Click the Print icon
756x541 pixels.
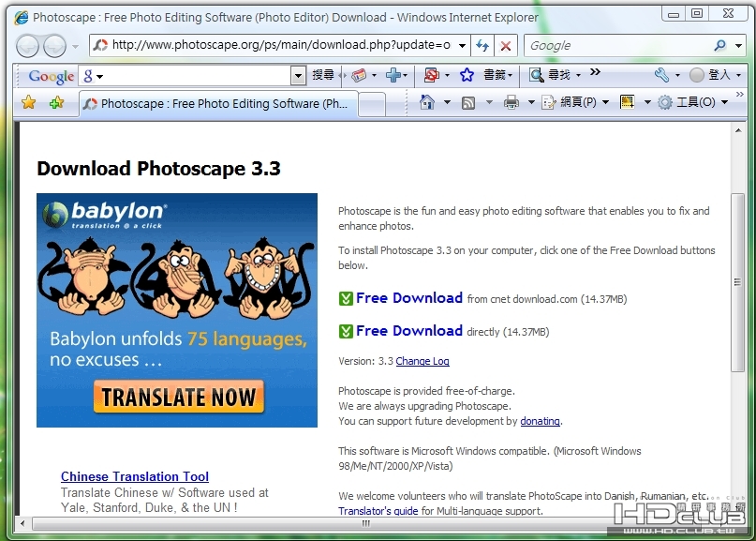tap(511, 102)
